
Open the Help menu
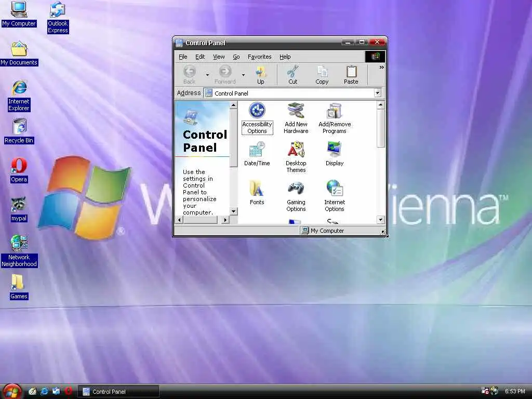click(x=285, y=57)
